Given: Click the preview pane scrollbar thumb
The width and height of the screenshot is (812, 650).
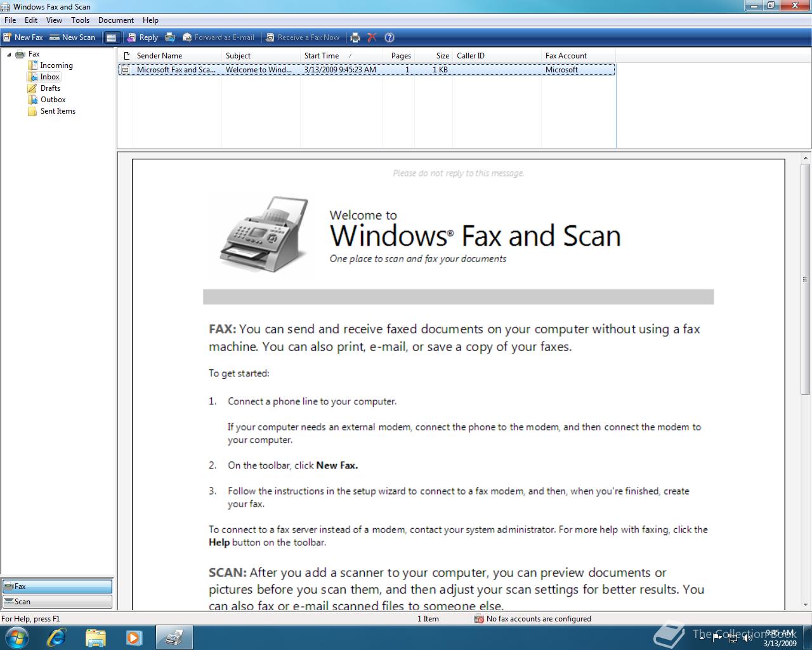Looking at the screenshot, I should pyautogui.click(x=806, y=279).
